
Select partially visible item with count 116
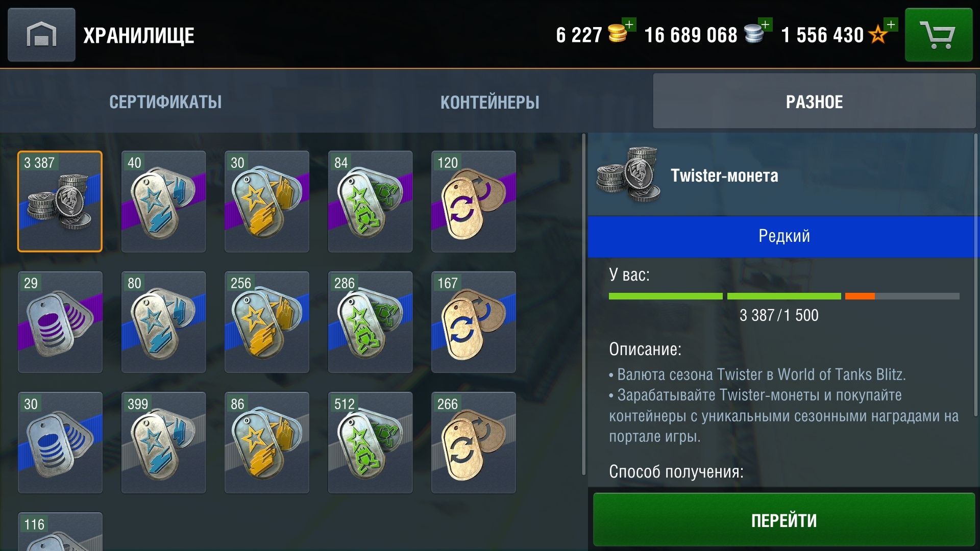click(60, 531)
